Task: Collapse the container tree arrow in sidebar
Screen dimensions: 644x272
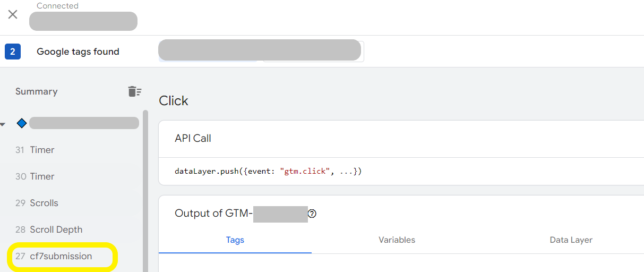Action: (x=3, y=124)
